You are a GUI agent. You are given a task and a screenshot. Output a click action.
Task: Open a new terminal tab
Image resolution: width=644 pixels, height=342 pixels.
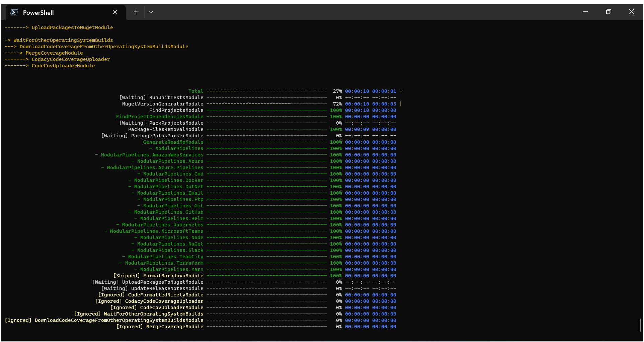[x=136, y=12]
